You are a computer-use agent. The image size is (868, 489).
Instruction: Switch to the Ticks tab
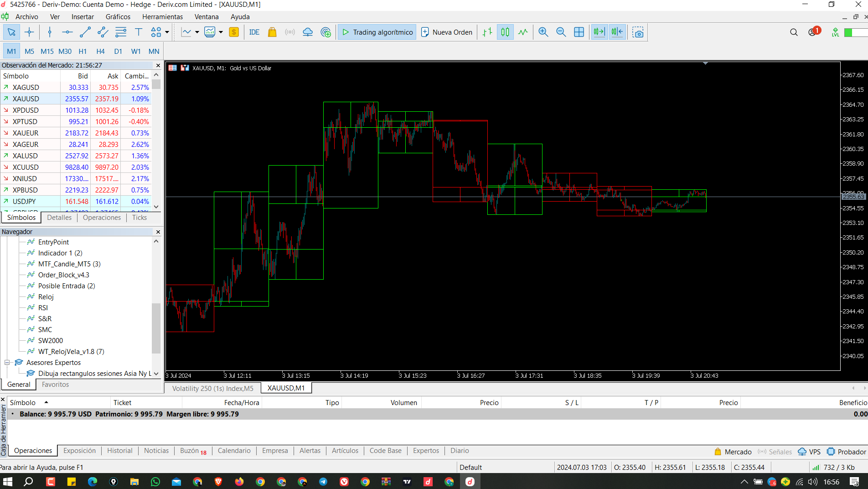click(139, 218)
